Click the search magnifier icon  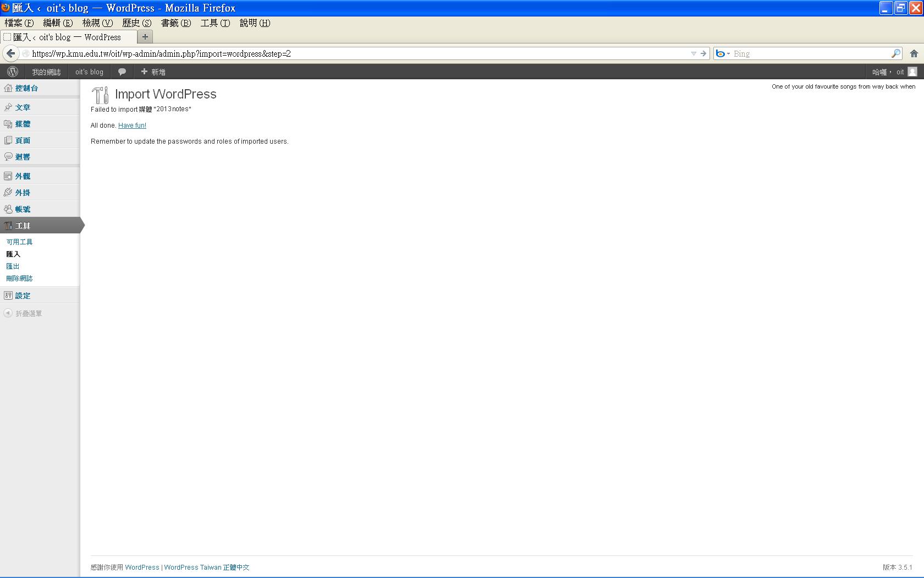896,53
